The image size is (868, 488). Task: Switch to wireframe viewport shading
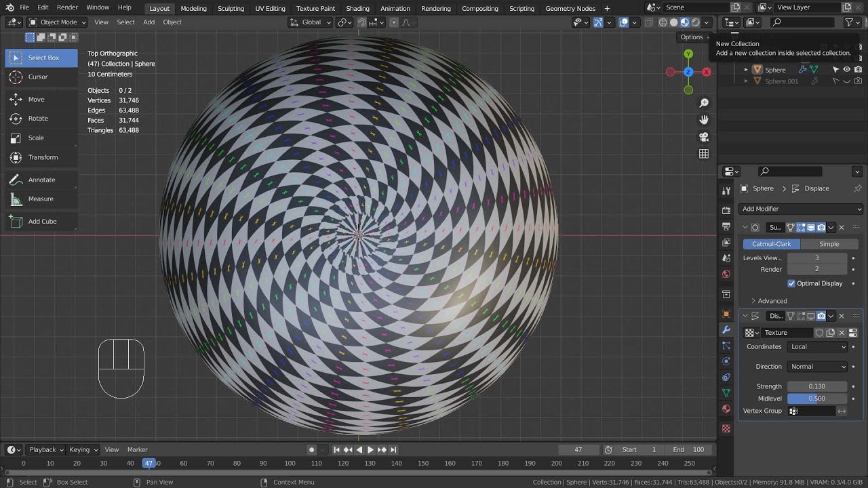(663, 22)
